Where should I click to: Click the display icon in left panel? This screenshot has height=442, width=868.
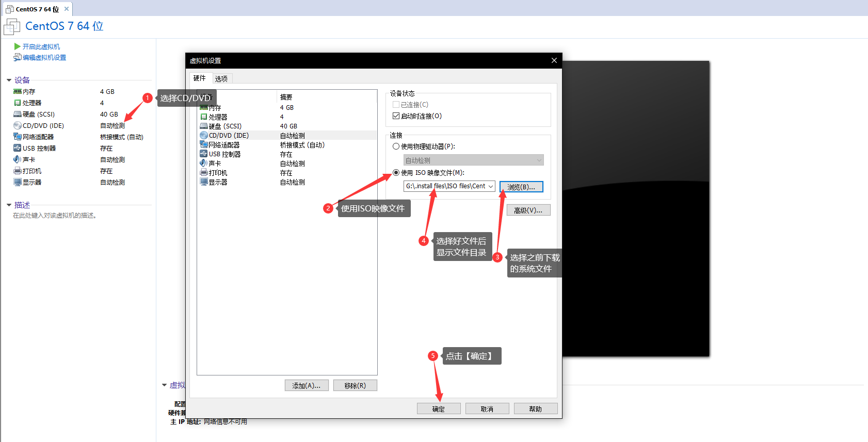click(x=18, y=182)
